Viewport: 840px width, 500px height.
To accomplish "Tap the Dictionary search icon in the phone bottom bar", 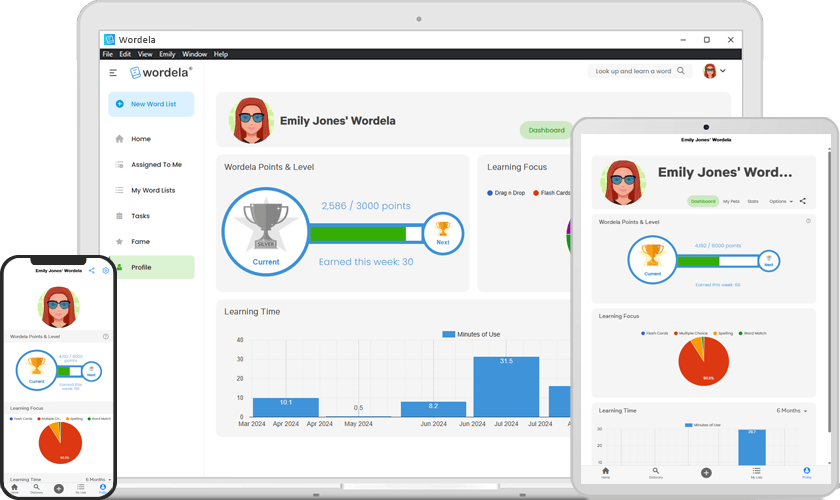I will pos(36,488).
